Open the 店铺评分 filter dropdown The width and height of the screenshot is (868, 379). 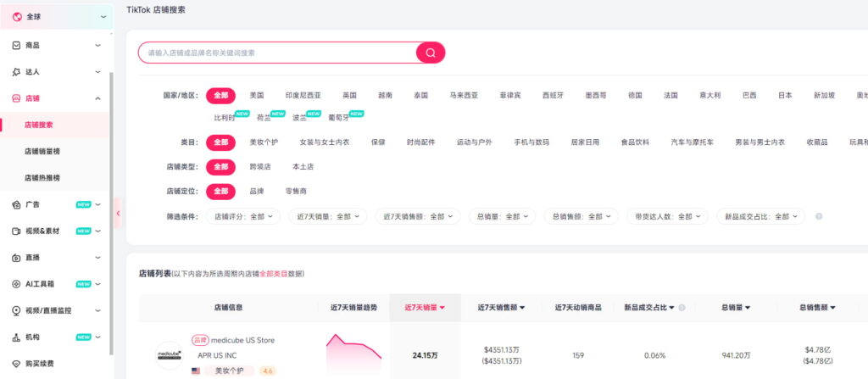[243, 217]
